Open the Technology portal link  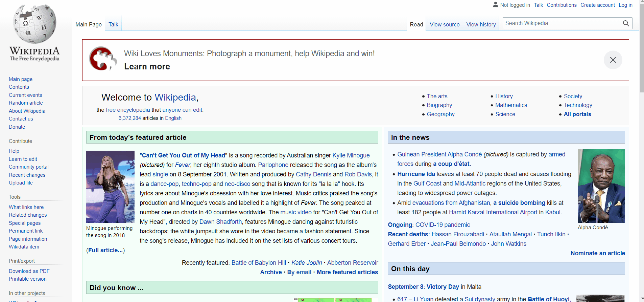(x=578, y=105)
